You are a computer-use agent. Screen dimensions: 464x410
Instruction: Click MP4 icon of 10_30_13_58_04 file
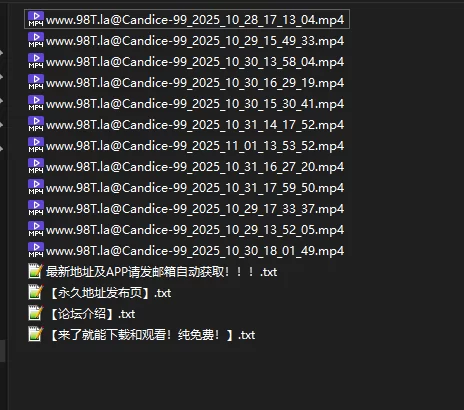coord(36,61)
